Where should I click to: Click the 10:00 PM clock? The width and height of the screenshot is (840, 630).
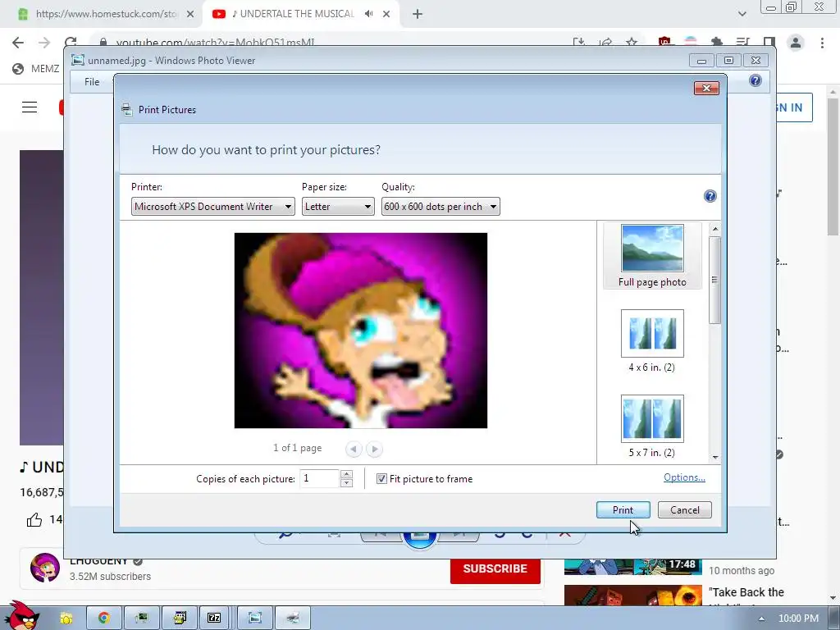(798, 619)
